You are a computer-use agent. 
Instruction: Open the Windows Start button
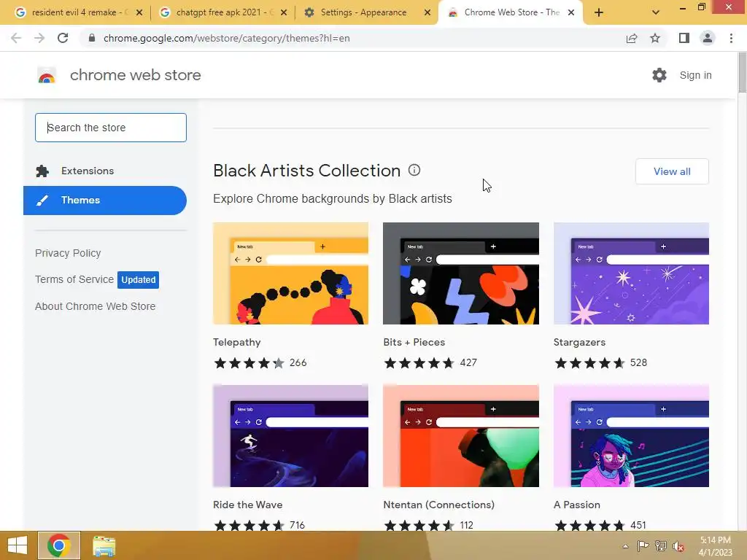(18, 545)
